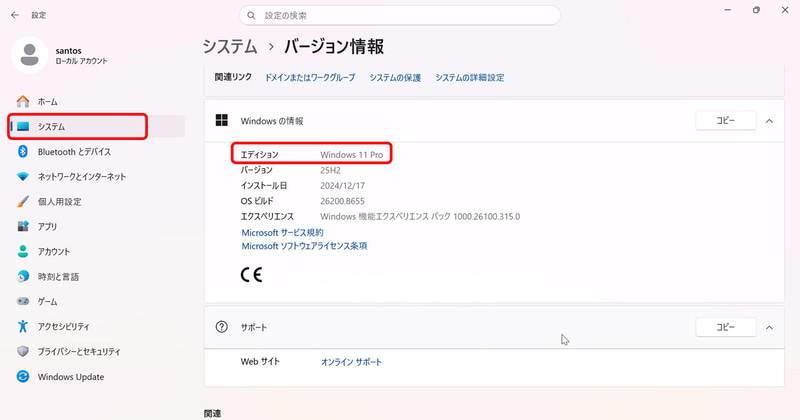Click システム in the breadcrumb
Screen dimensions: 800x420
[230, 46]
